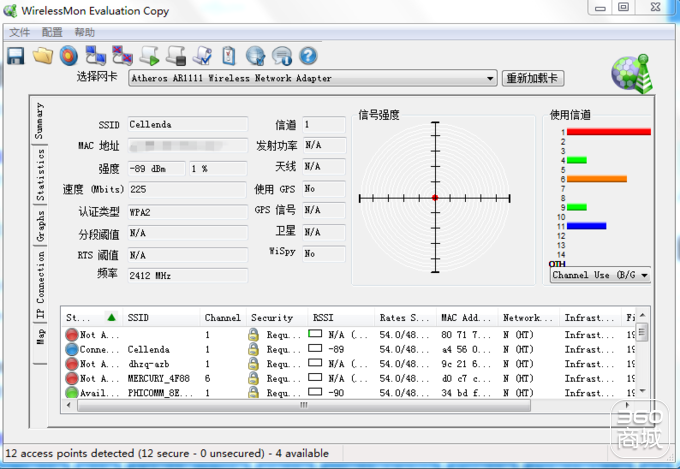680x469 pixels.
Task: Click the globe toolbar icon
Action: pyautogui.click(x=255, y=56)
